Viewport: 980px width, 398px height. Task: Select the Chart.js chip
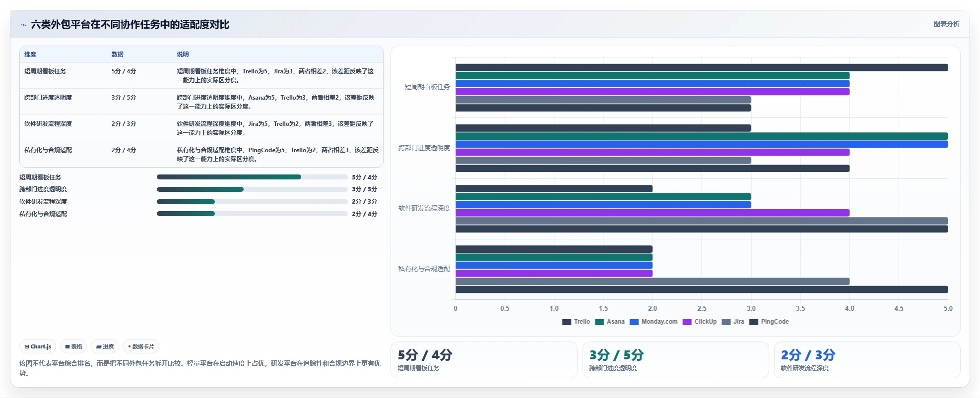pyautogui.click(x=38, y=346)
